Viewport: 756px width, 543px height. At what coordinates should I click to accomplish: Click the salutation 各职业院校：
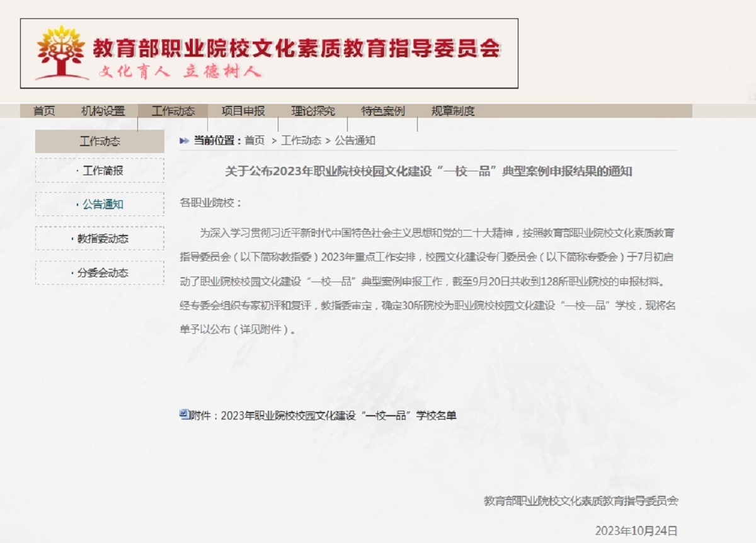pos(210,203)
